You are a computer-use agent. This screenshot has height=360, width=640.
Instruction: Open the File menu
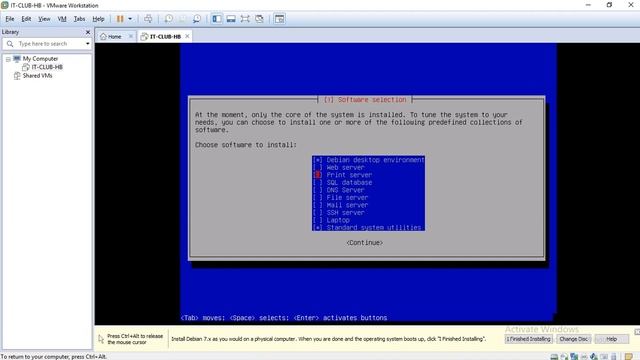[x=10, y=19]
